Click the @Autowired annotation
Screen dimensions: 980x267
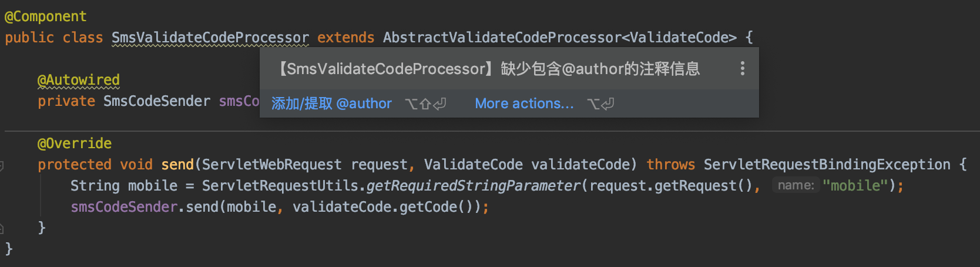(x=78, y=80)
